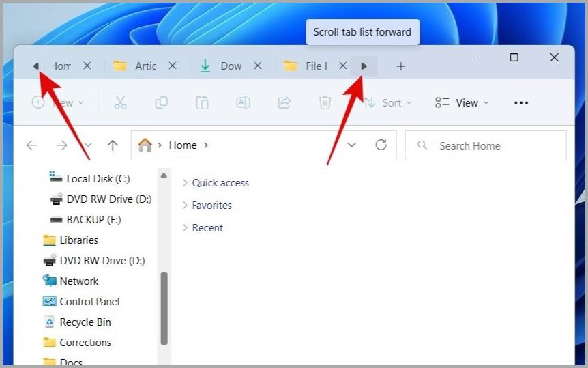Viewport: 588px width, 368px height.
Task: Close the Home tab
Action: (x=87, y=66)
